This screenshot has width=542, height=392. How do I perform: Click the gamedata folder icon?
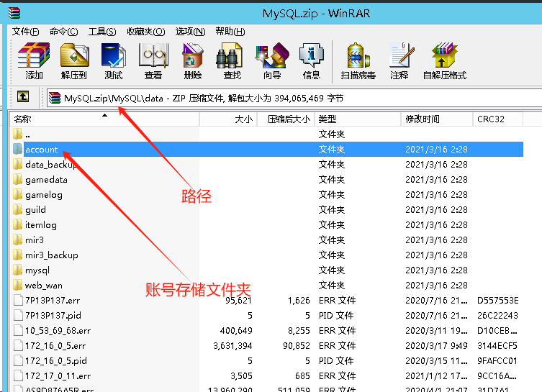(x=17, y=180)
